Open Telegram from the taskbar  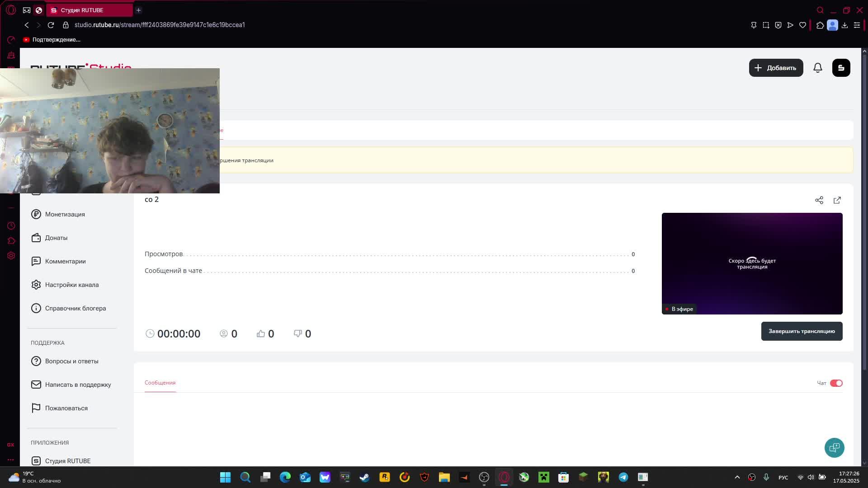click(623, 477)
